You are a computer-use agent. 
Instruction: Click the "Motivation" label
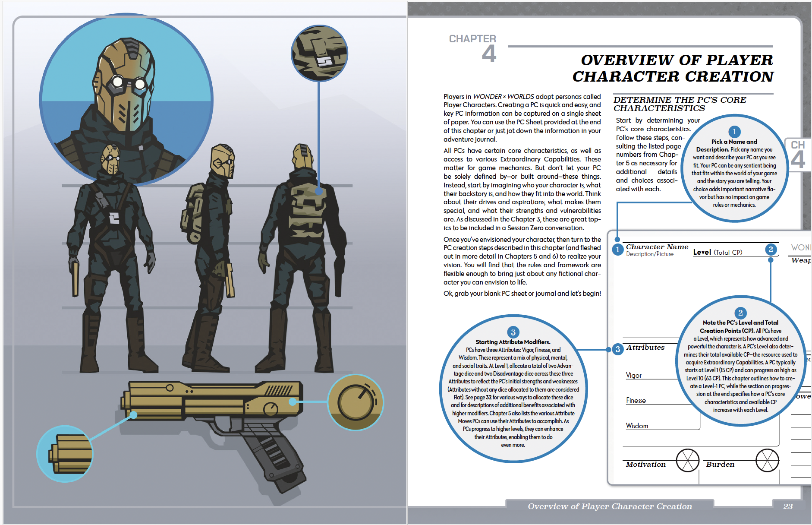click(646, 465)
